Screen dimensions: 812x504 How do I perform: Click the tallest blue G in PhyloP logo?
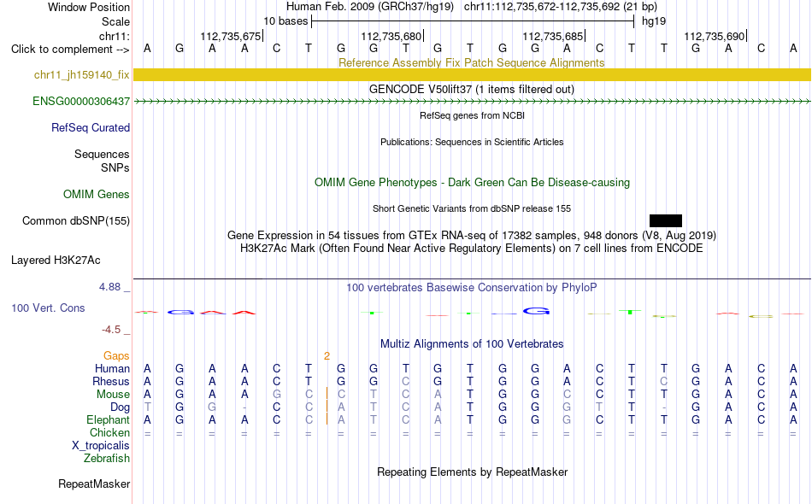click(536, 311)
